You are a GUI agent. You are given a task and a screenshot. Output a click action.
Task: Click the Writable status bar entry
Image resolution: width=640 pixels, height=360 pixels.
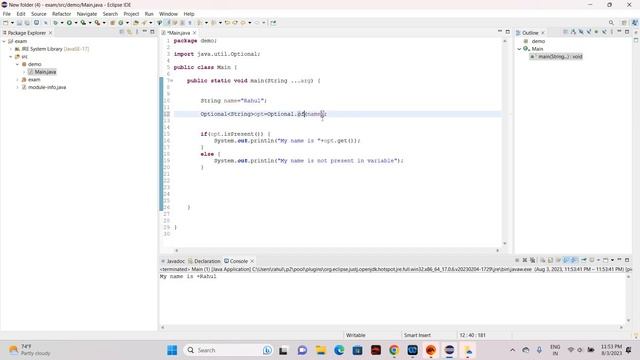[356, 335]
